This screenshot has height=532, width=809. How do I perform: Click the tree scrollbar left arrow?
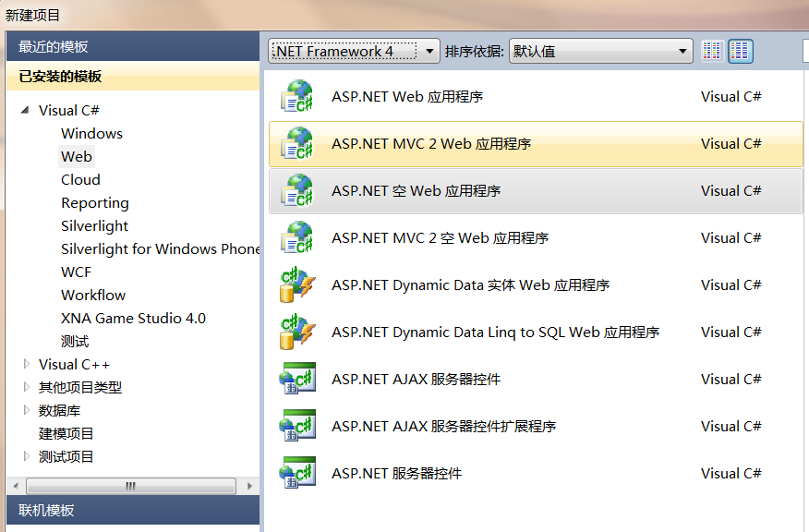point(16,486)
